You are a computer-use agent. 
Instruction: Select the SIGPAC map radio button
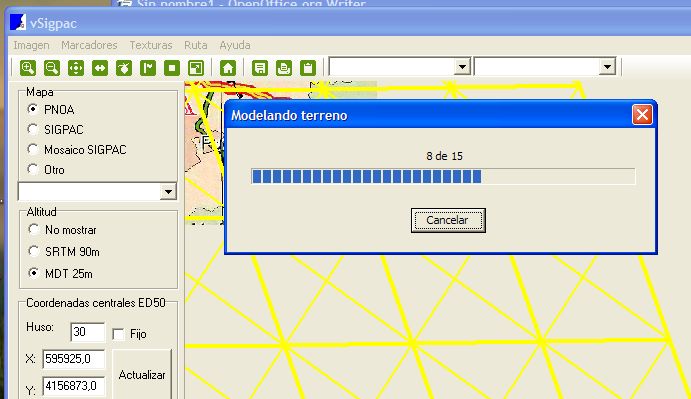coord(32,129)
